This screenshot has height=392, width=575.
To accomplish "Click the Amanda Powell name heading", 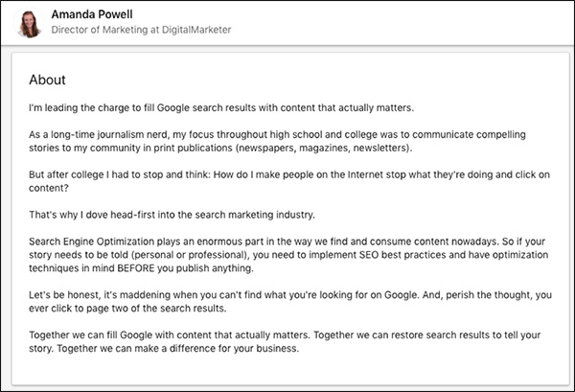I will coord(92,14).
